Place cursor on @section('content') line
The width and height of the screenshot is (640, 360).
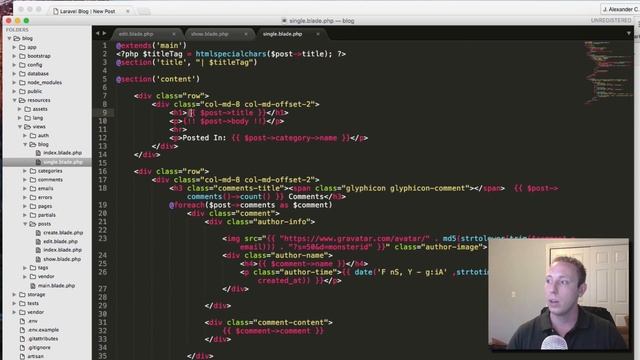pos(158,79)
